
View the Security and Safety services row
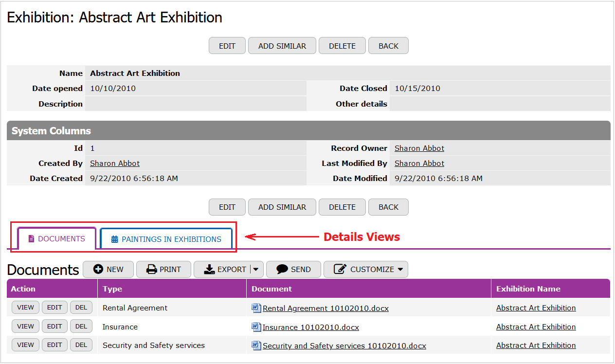pyautogui.click(x=26, y=345)
